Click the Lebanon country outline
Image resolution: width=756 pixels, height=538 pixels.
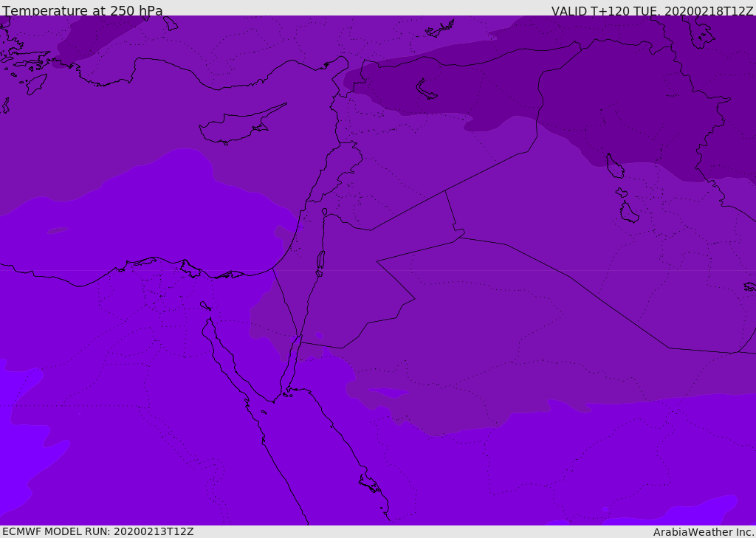coord(337,171)
